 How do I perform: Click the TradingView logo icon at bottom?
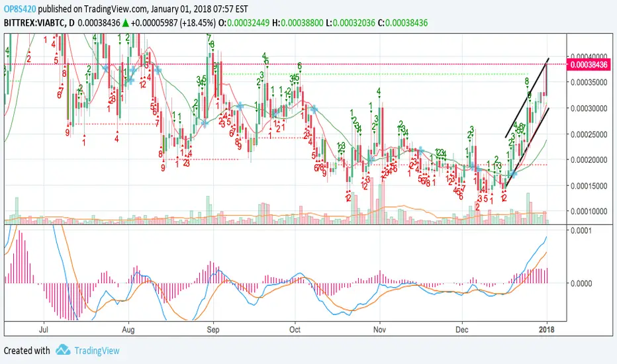[x=63, y=349]
